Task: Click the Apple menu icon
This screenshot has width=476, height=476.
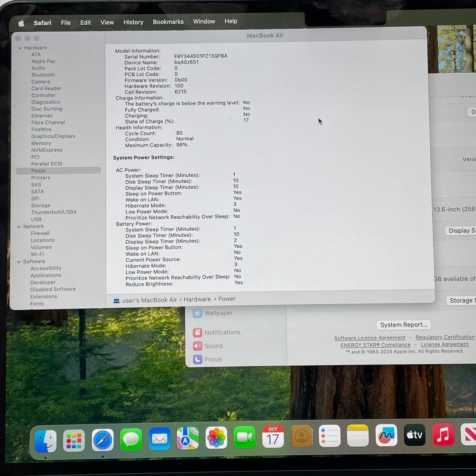Action: point(22,23)
